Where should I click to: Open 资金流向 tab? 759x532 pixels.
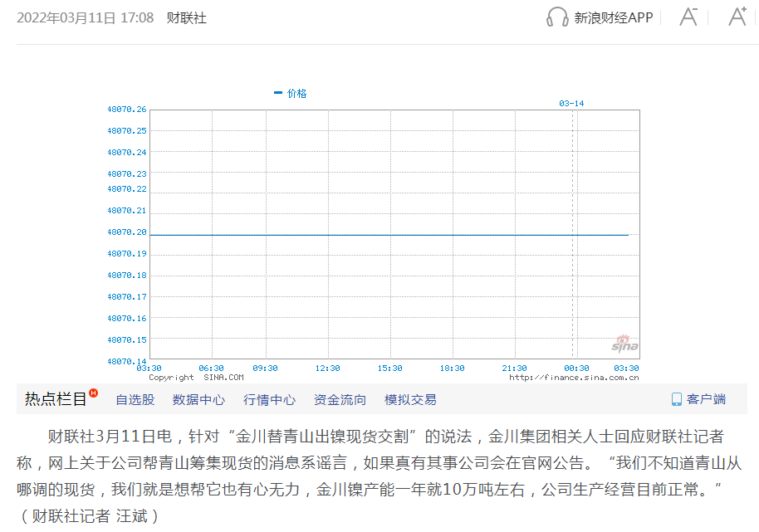pyautogui.click(x=340, y=400)
